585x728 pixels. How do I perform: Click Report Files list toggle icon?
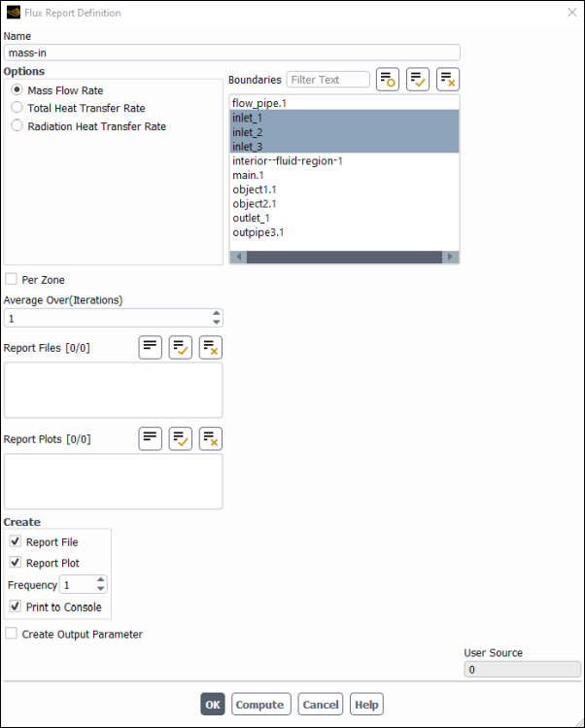click(x=150, y=347)
